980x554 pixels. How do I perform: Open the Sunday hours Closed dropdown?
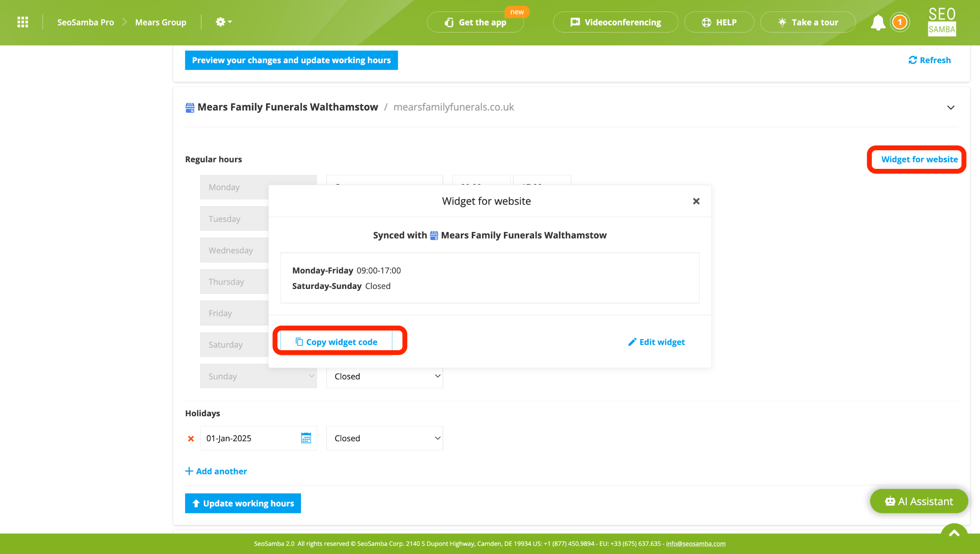tap(385, 377)
